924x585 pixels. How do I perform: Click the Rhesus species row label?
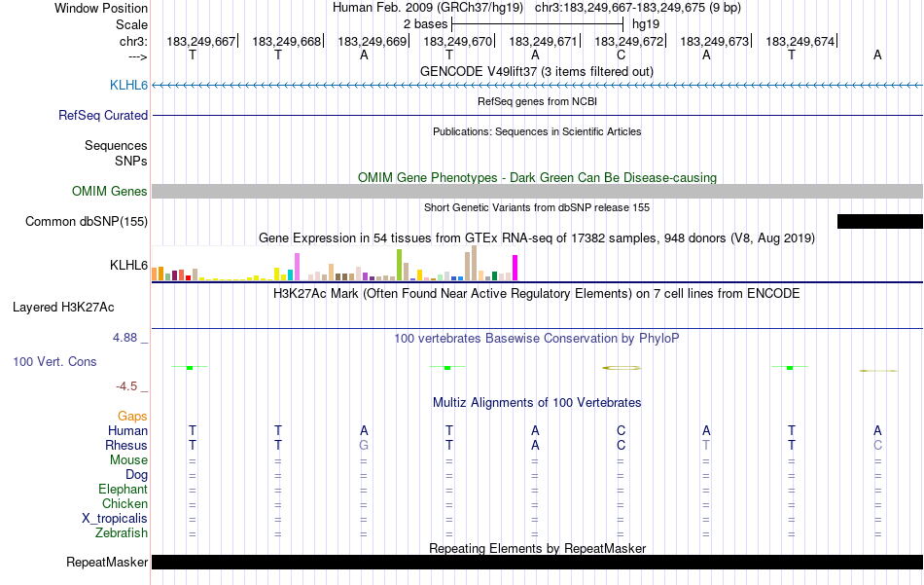tap(126, 446)
